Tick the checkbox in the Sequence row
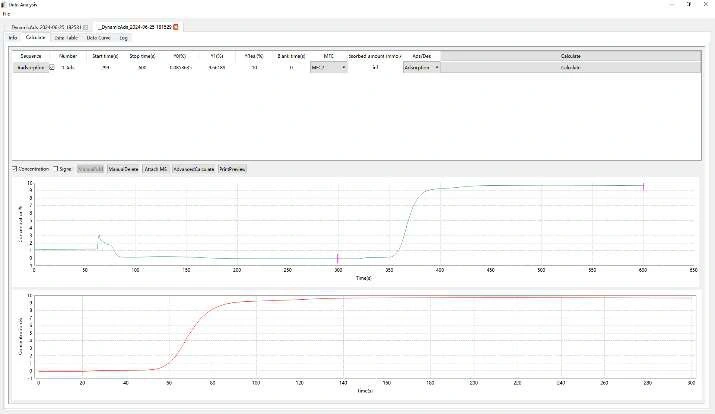The image size is (715, 414). tap(51, 67)
